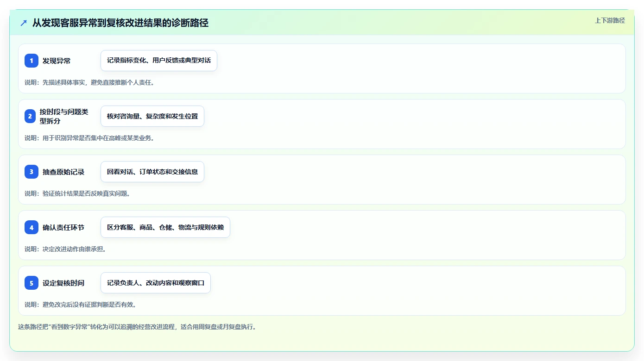Click the step 4 number badge
Image resolution: width=644 pixels, height=361 pixels.
[32, 227]
